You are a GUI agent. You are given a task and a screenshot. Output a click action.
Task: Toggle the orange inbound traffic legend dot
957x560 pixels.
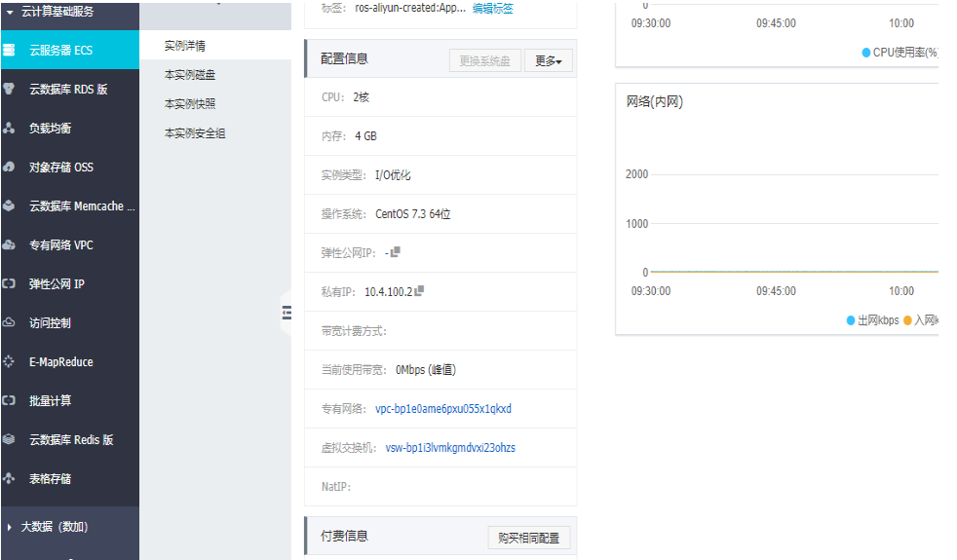(907, 320)
